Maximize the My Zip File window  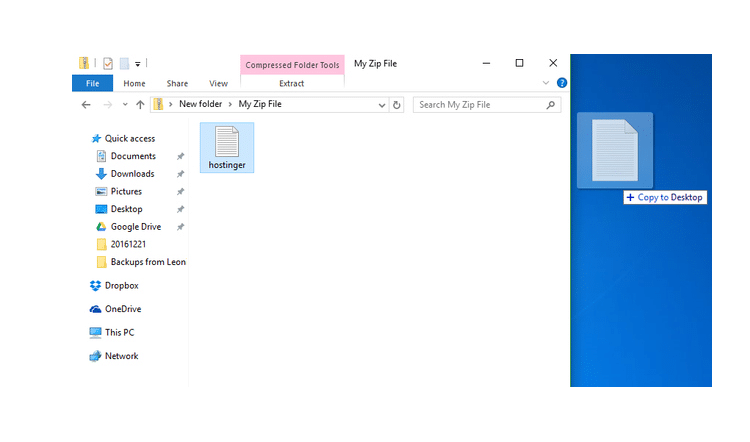(519, 63)
